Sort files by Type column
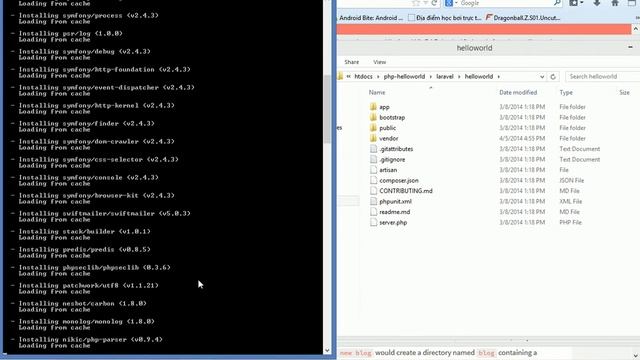The width and height of the screenshot is (640, 360). coord(566,93)
